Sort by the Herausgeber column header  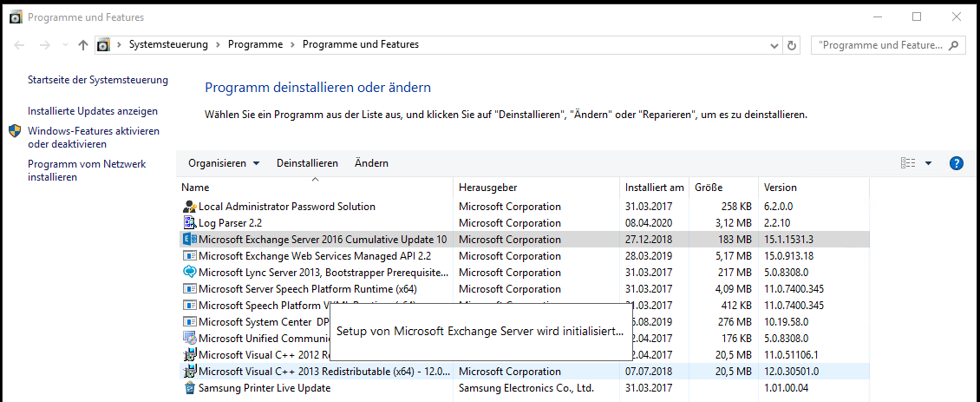click(x=537, y=188)
